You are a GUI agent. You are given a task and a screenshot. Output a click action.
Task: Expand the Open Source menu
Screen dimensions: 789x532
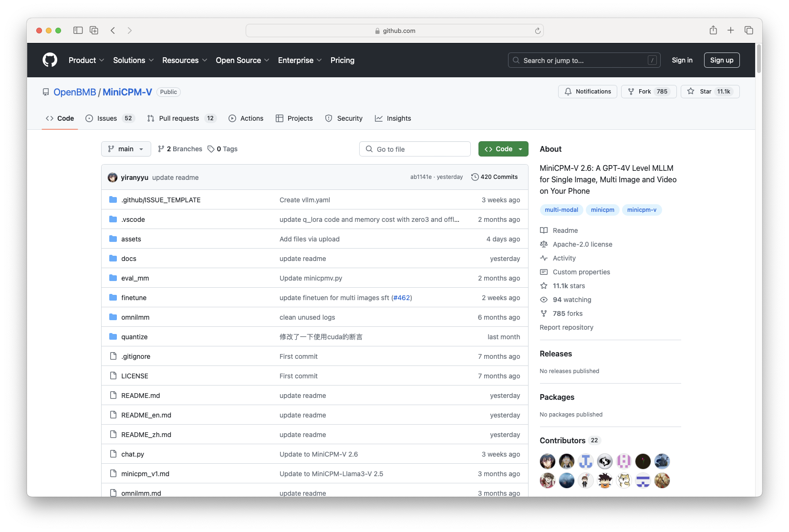[242, 60]
